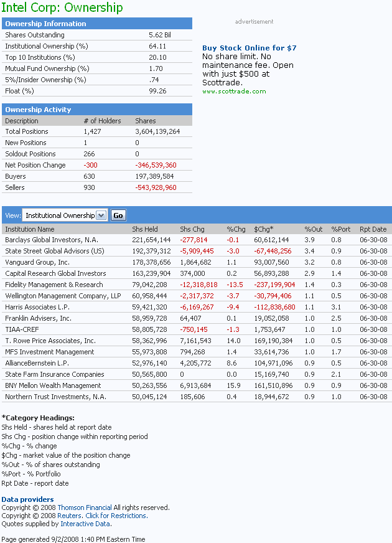This screenshot has width=392, height=543.
Task: Click Total Positions shares 3,604,139,264
Action: point(157,131)
